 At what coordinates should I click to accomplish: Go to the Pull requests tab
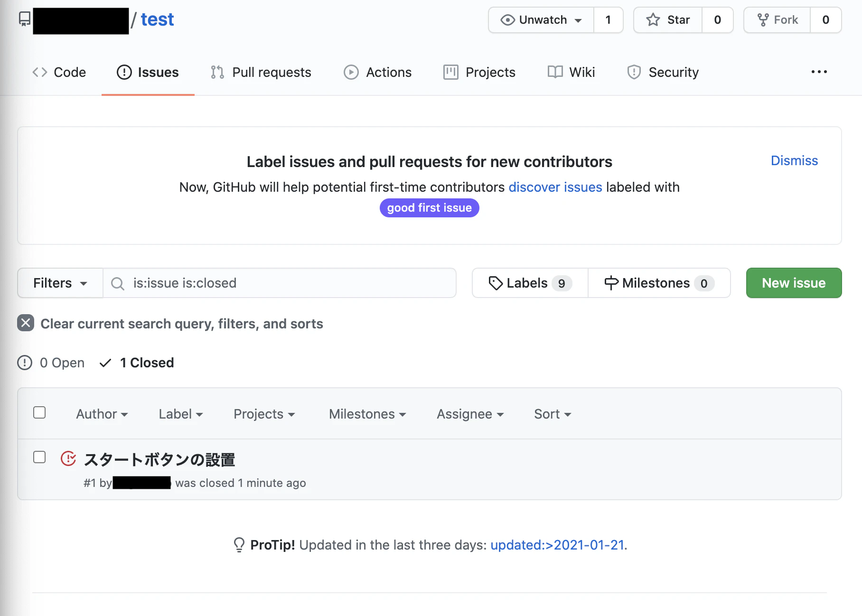[261, 72]
